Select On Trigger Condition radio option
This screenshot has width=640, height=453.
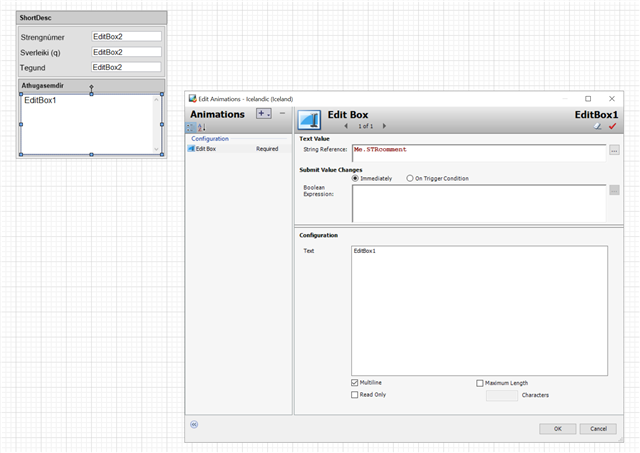(x=410, y=178)
